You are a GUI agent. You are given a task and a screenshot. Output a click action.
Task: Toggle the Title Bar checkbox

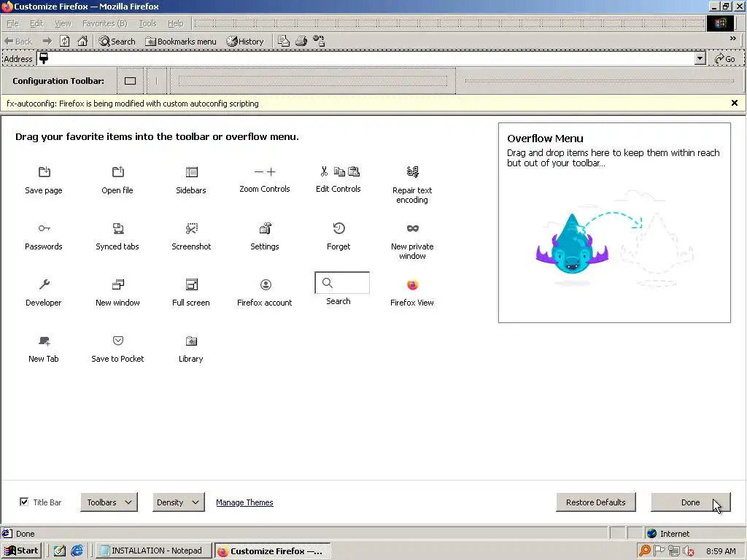(24, 502)
